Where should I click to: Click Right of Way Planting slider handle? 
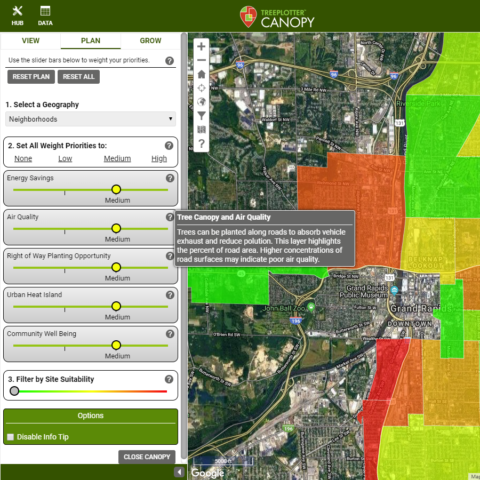[116, 267]
